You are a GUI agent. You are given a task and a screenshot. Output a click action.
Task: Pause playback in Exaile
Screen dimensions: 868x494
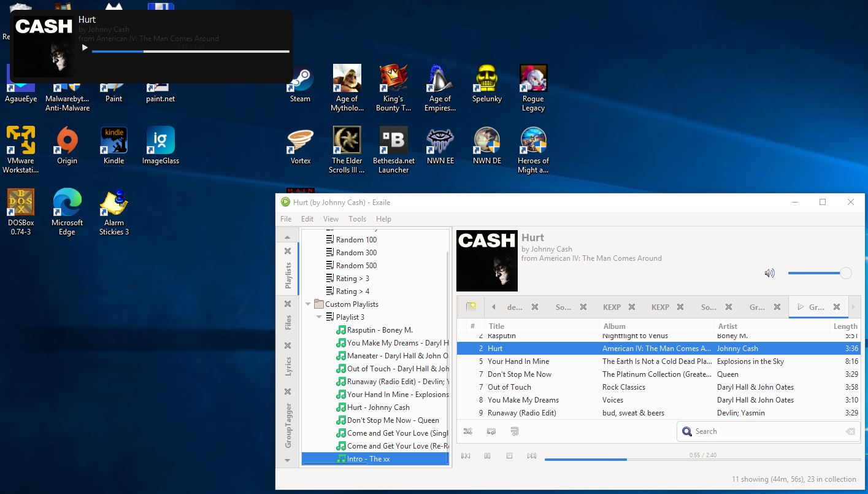488,455
